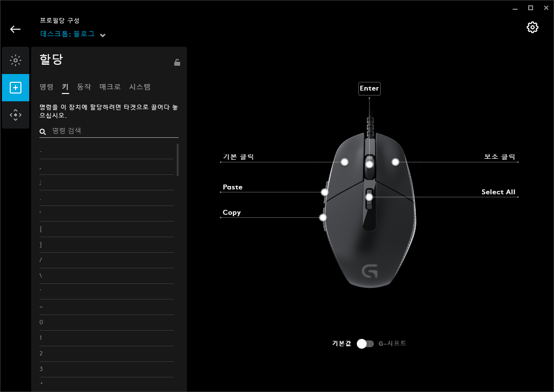This screenshot has height=392, width=554.
Task: Select the 보조 클릭 right button label
Action: [x=499, y=157]
